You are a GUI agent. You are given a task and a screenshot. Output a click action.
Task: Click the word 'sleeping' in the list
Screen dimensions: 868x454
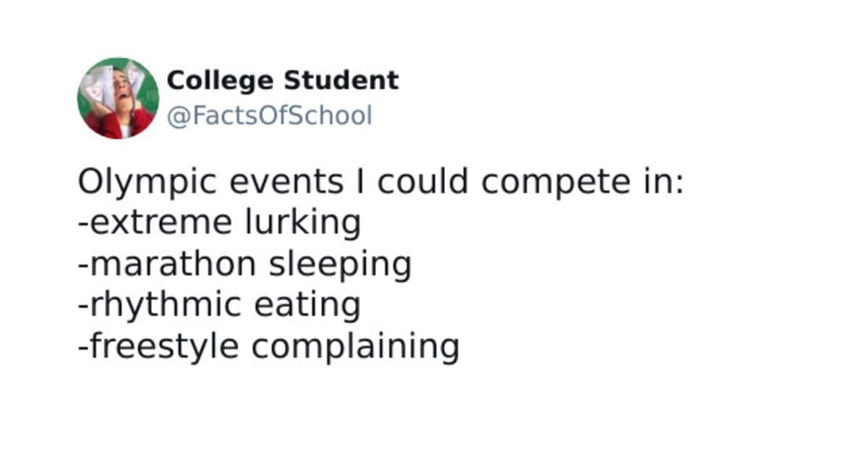(x=340, y=265)
